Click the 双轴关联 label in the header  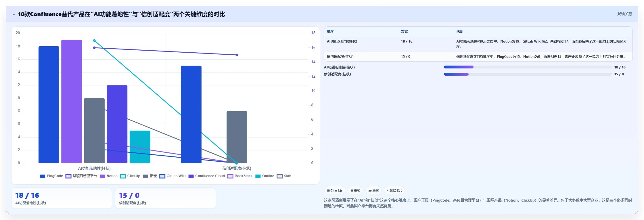point(624,14)
